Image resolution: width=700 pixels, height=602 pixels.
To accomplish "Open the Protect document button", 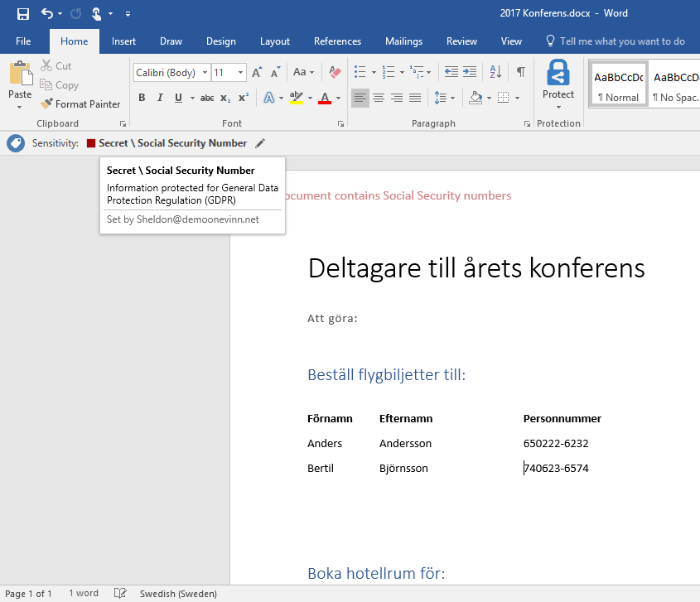I will pos(558,81).
